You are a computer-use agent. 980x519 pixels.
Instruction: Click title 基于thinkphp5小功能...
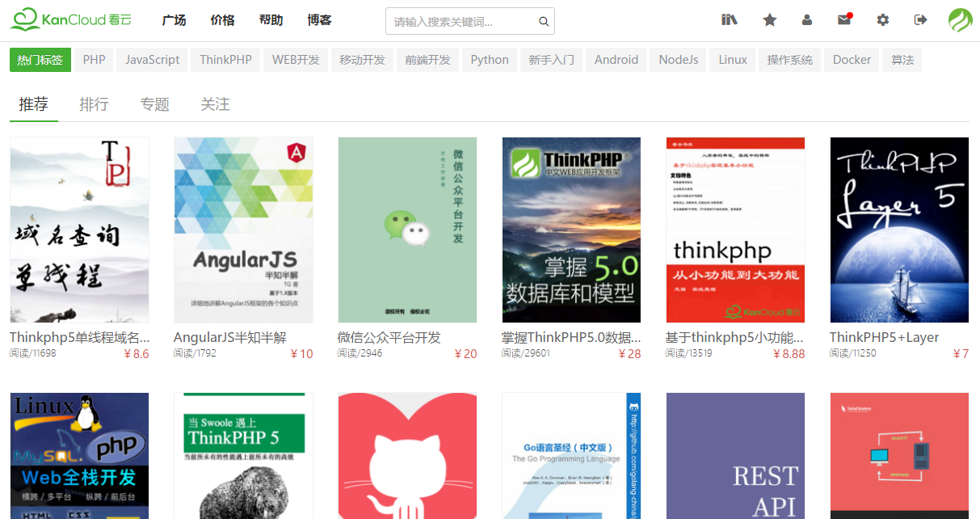(735, 337)
